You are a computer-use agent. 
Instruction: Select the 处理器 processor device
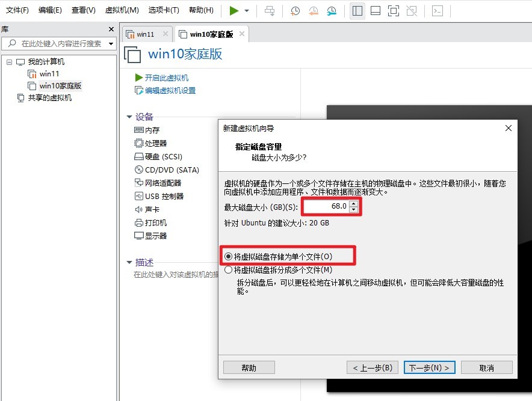[150, 143]
